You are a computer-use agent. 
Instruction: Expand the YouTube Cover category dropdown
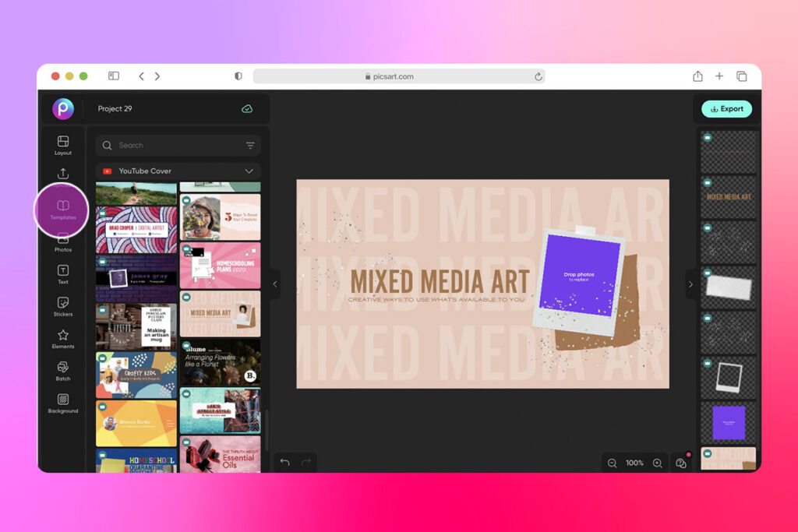tap(249, 171)
